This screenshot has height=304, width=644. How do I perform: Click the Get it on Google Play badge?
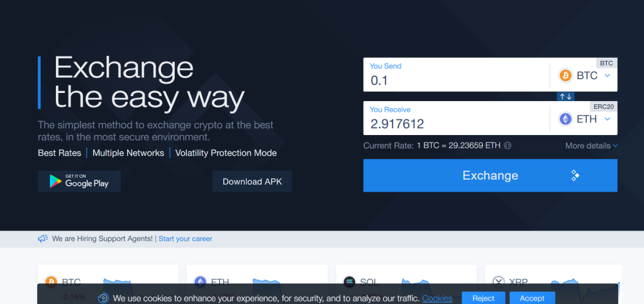click(x=79, y=181)
